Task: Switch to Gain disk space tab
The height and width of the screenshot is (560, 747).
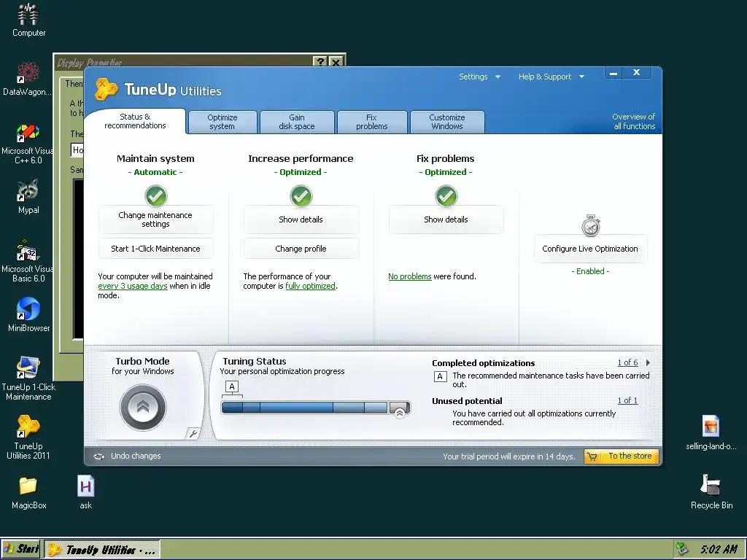Action: 297,122
